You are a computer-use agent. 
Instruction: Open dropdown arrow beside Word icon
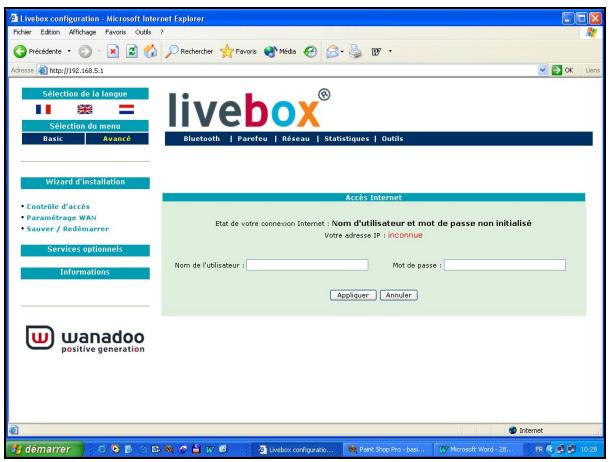[x=390, y=51]
